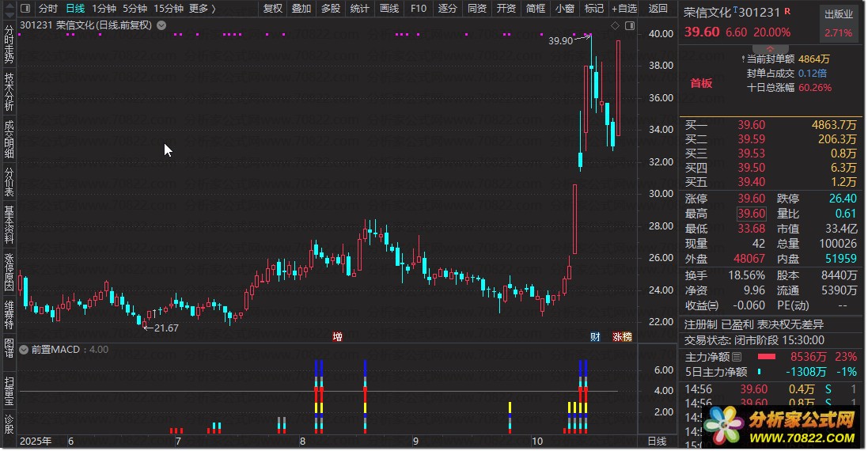Click the 开资 toolbar item
Image resolution: width=868 pixels, height=451 pixels.
click(506, 8)
